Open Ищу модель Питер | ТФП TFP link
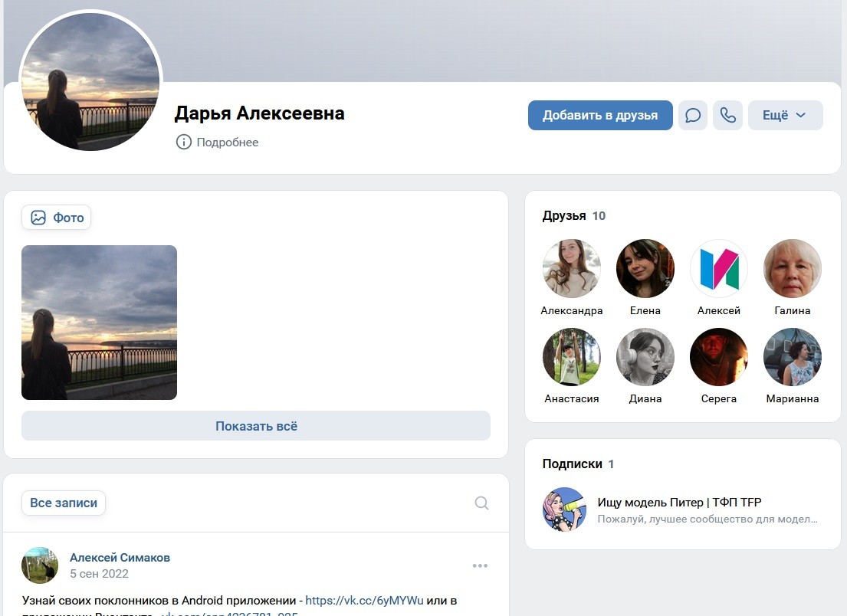 click(x=679, y=502)
